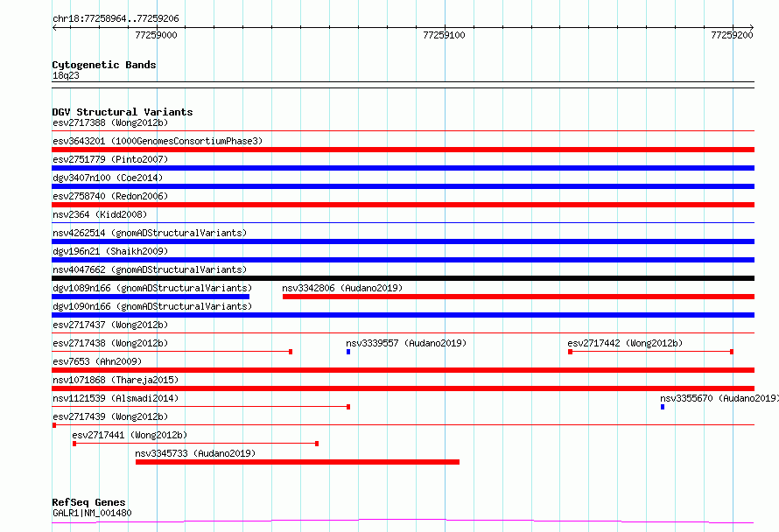The image size is (779, 532).
Task: Select nsv2364 (Kidd2008) variant label
Action: click(x=100, y=214)
